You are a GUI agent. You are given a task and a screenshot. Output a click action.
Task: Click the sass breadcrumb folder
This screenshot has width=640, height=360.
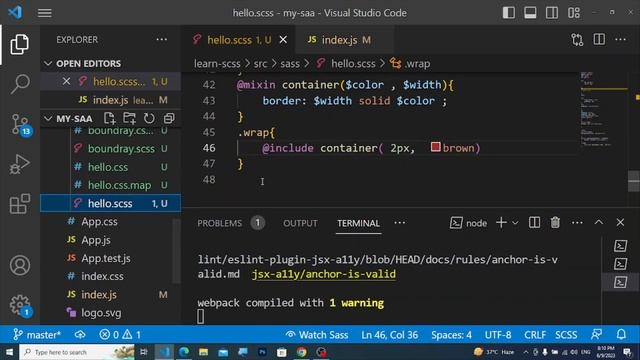tap(290, 64)
